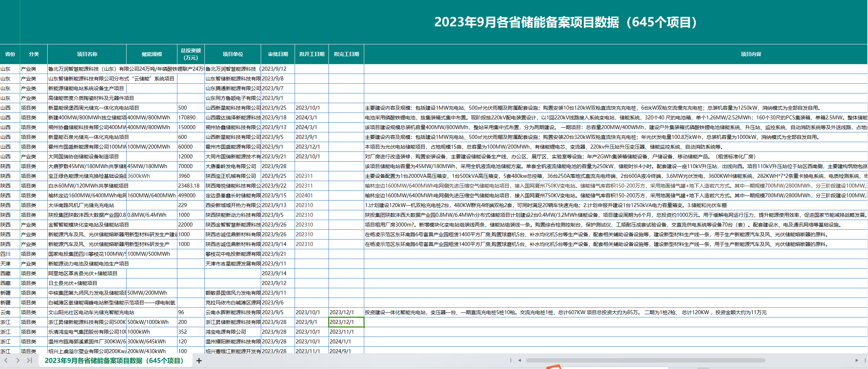Go to next sheet with the right arrow
The height and width of the screenshot is (369, 868).
(x=18, y=360)
